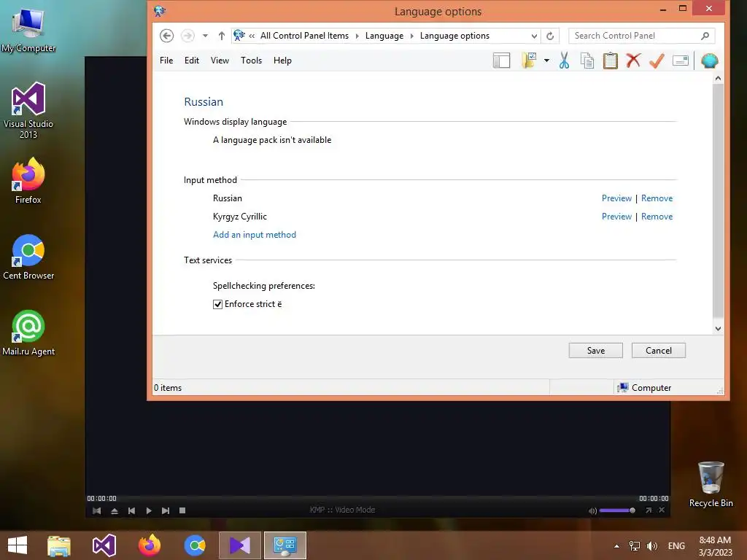
Task: Cancel the language options changes
Action: click(659, 351)
